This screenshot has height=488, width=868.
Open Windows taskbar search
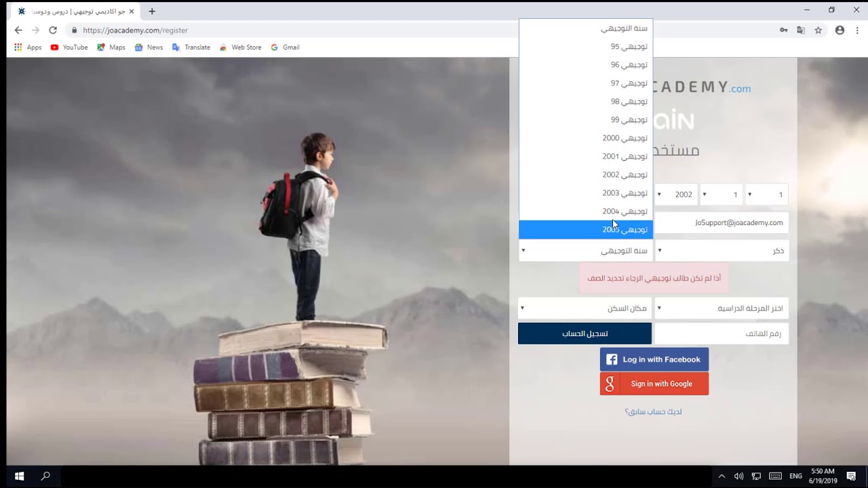[x=45, y=476]
